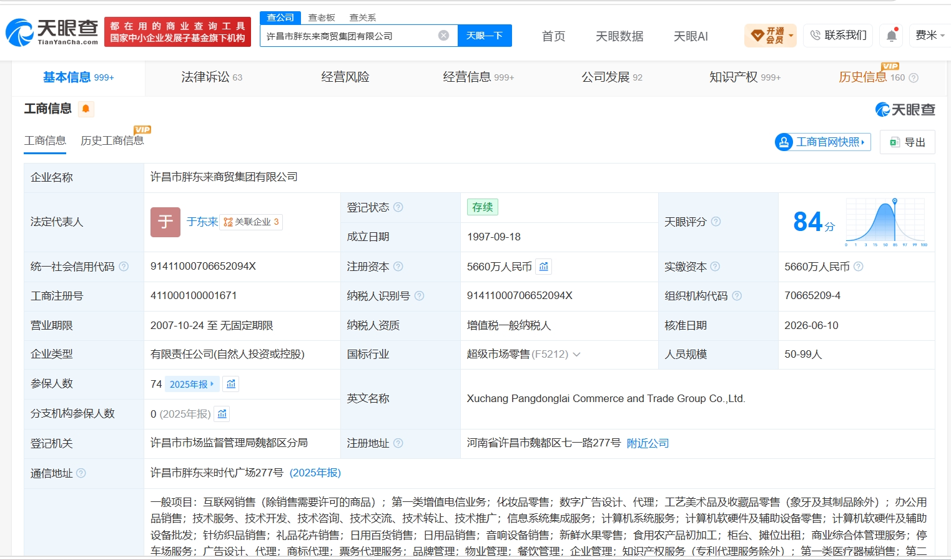Viewport: 951px width, 560px height.
Task: Expand the 费米 user menu
Action: click(930, 36)
